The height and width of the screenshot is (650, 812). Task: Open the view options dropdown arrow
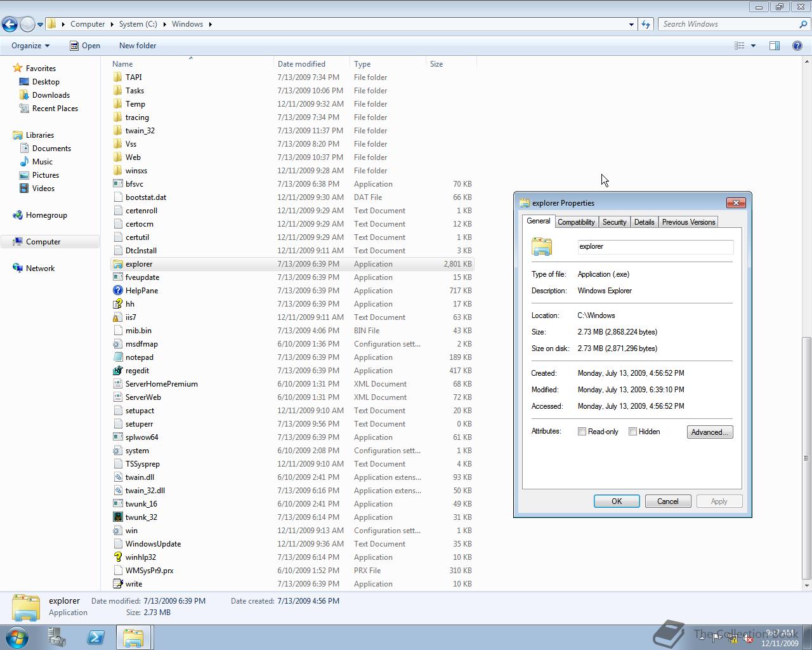point(753,46)
